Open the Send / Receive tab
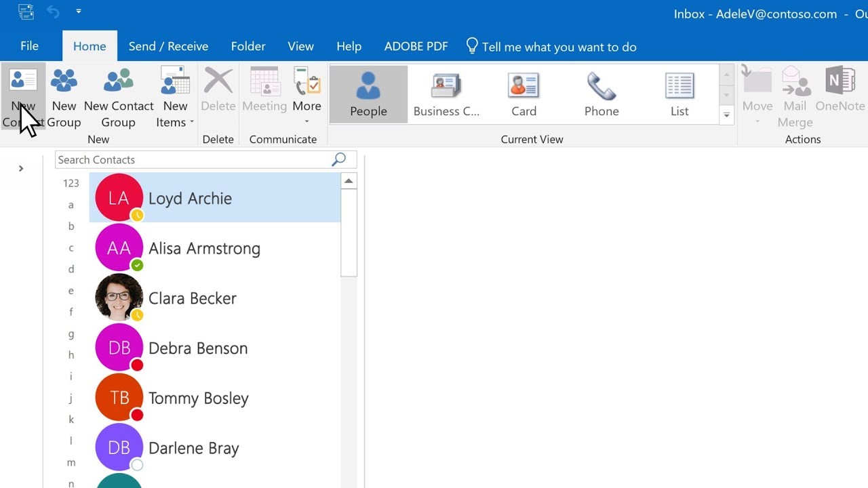 (168, 46)
